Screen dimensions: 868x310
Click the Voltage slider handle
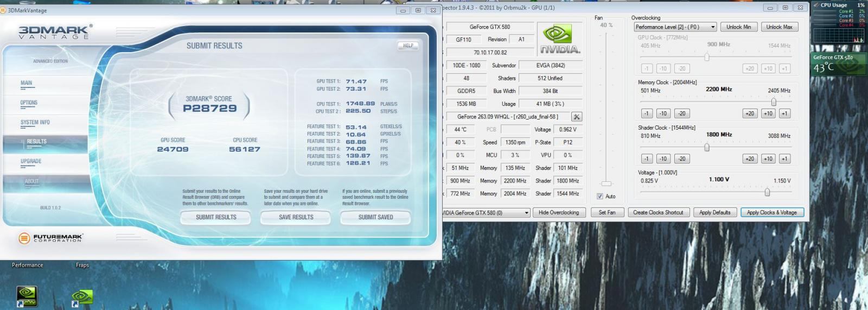767,192
